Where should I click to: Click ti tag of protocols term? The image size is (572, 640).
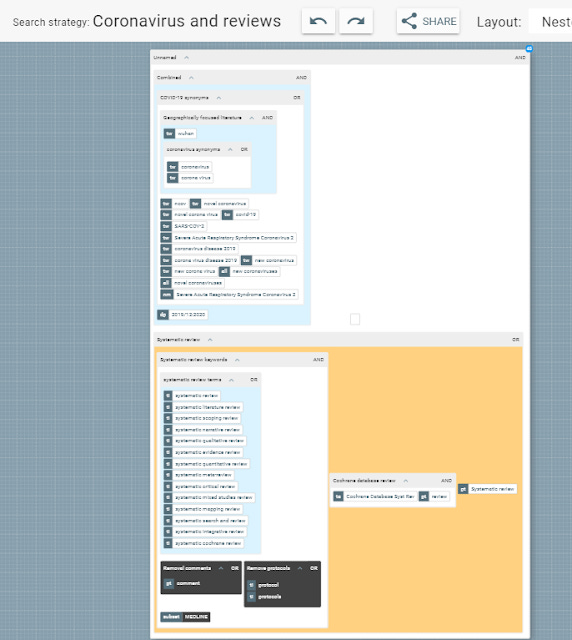[252, 596]
